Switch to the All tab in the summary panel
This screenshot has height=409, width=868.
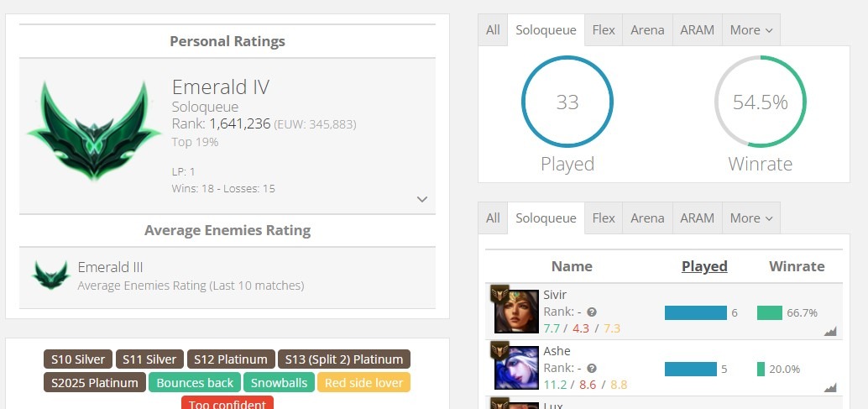point(493,30)
